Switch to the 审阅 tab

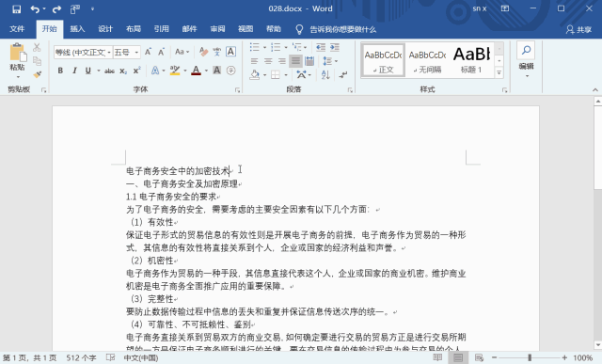(x=217, y=29)
